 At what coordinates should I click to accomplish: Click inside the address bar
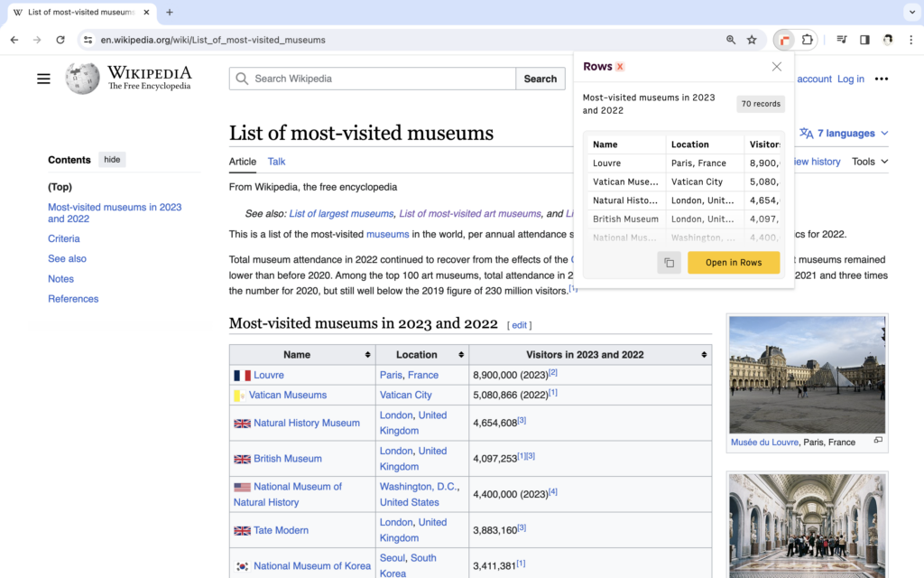click(271, 40)
